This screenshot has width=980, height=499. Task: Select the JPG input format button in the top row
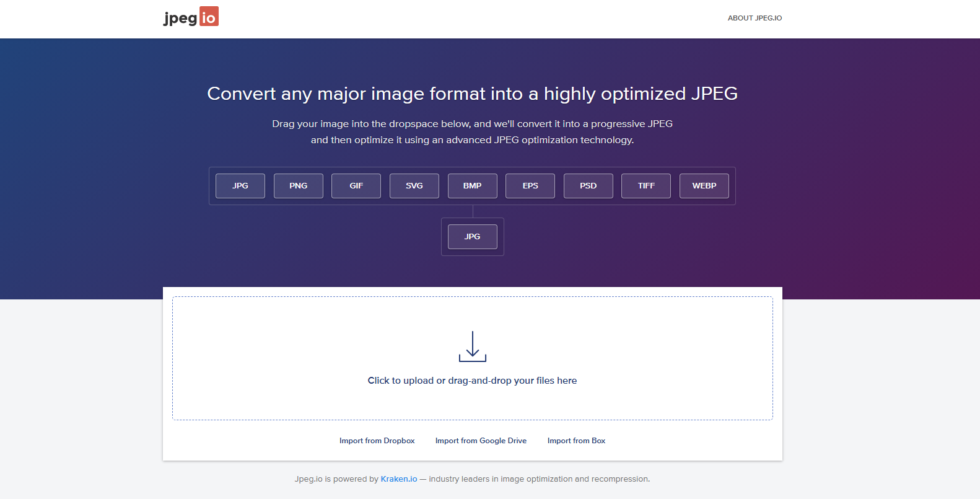coord(240,186)
